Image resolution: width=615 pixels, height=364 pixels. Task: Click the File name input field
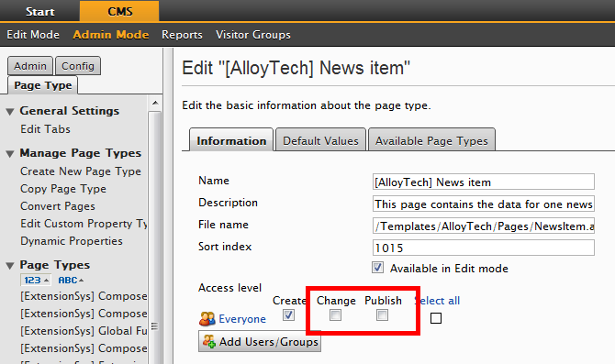pyautogui.click(x=484, y=226)
